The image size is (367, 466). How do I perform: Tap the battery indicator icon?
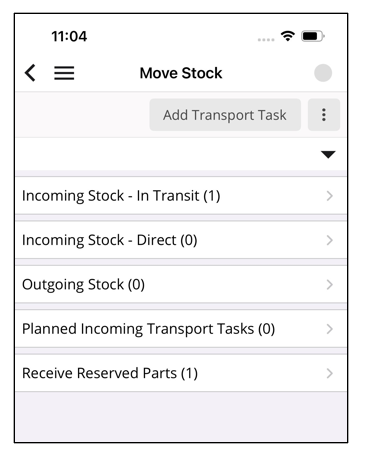pyautogui.click(x=313, y=36)
